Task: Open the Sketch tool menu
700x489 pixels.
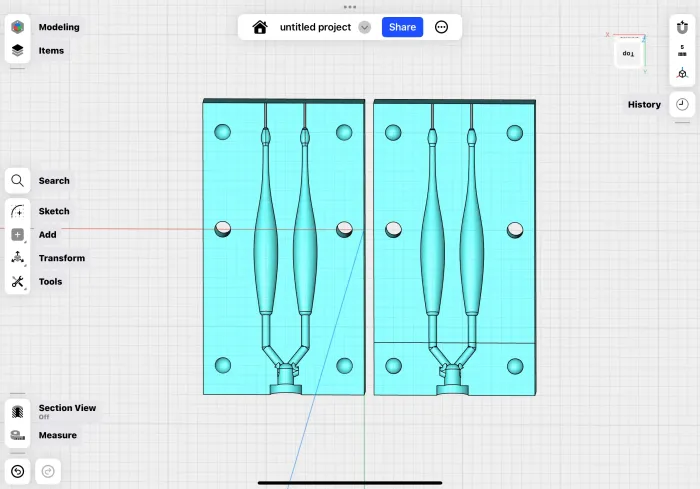Action: point(17,211)
